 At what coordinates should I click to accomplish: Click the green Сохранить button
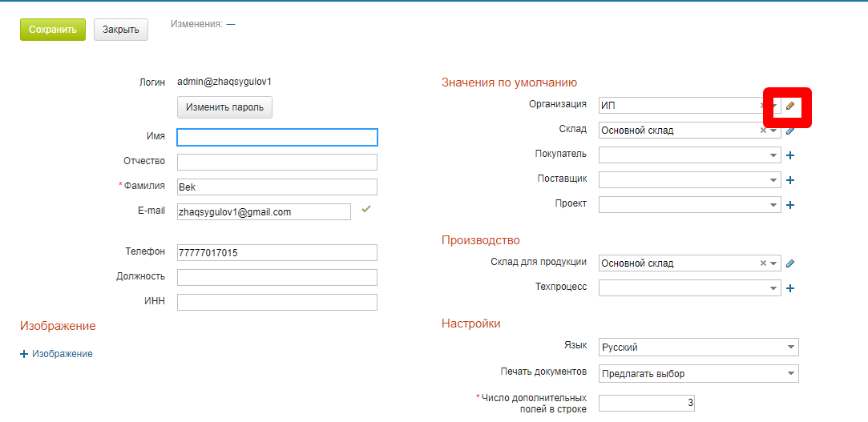[x=53, y=30]
